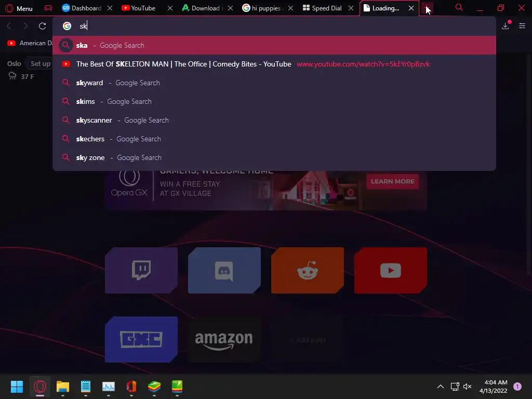Show hidden system tray icons
Screen dimensions: 532x399
point(441,387)
